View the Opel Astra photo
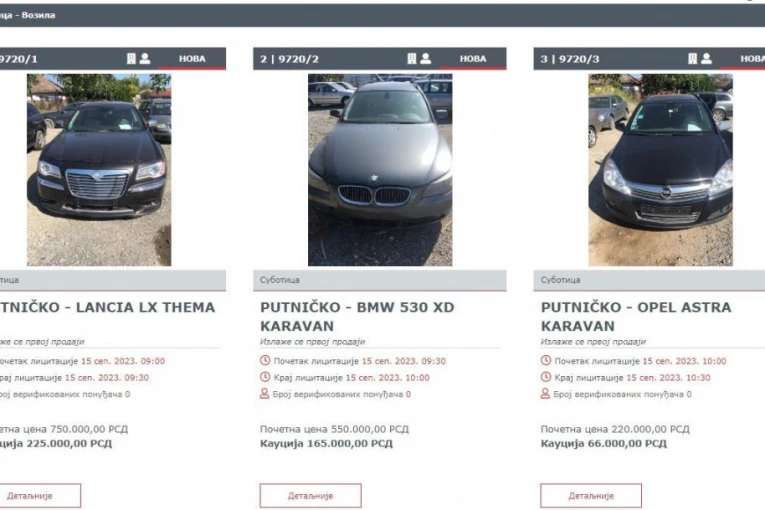The height and width of the screenshot is (510, 765). [661, 170]
